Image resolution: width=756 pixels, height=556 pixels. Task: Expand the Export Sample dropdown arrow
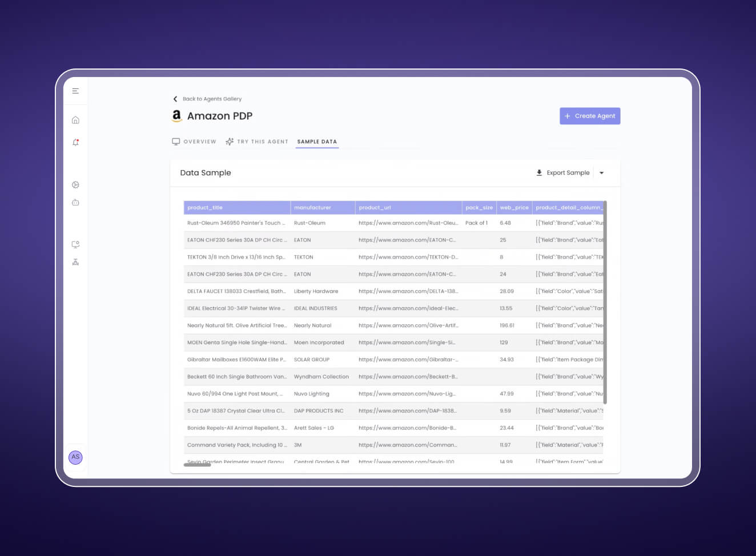tap(602, 173)
